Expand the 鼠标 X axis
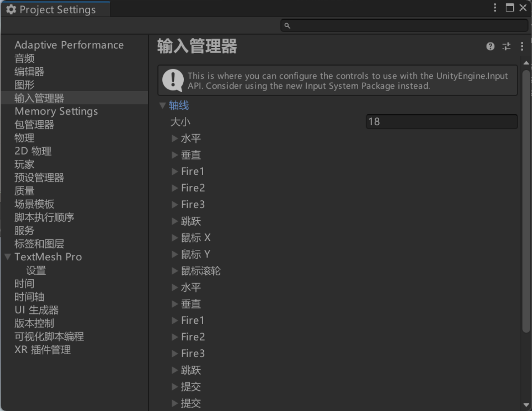 pyautogui.click(x=175, y=238)
